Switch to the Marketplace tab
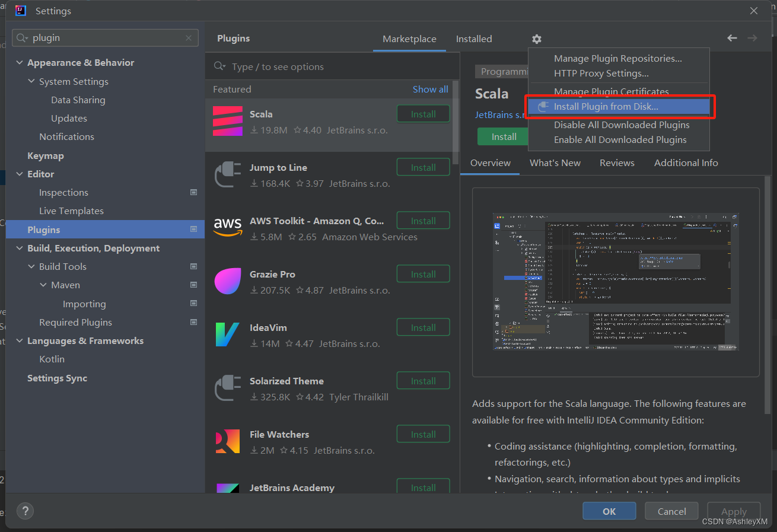The width and height of the screenshot is (777, 532). tap(409, 39)
